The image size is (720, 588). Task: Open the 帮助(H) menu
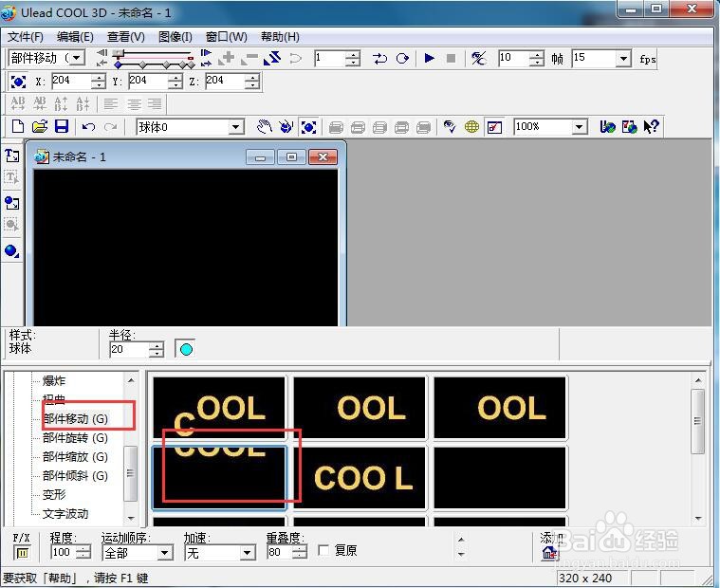(x=280, y=37)
